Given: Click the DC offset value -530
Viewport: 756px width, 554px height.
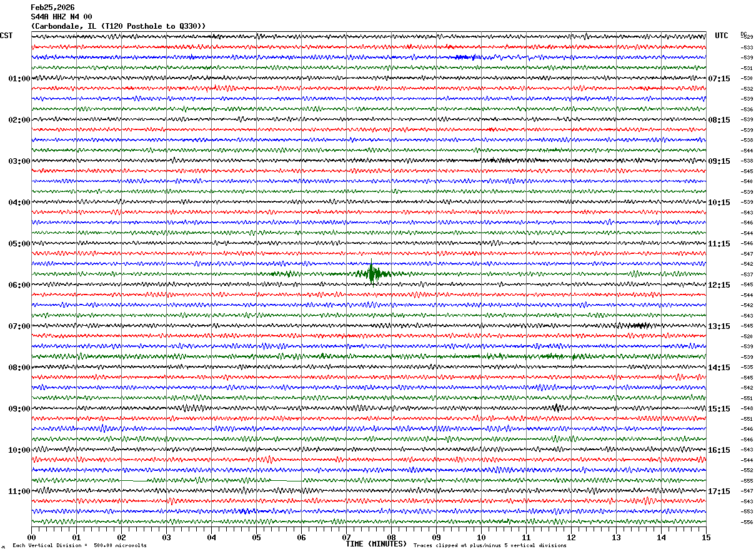Looking at the screenshot, I should tap(747, 78).
